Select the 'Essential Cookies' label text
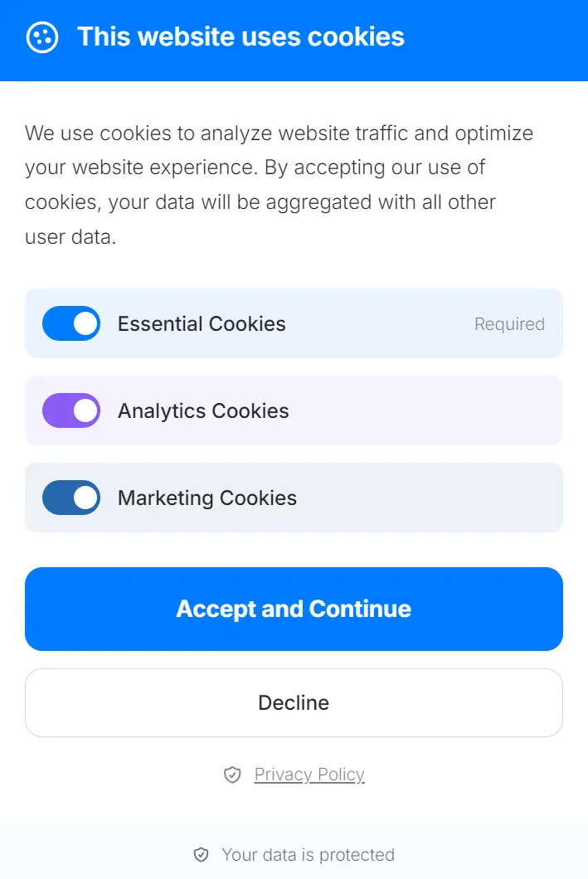Image resolution: width=588 pixels, height=879 pixels. [x=202, y=323]
